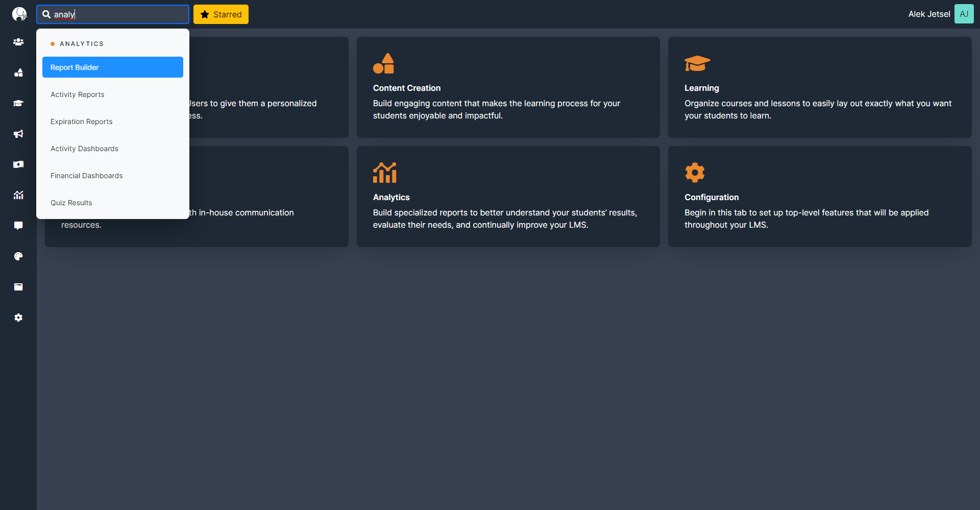
Task: Open the Analytics chart sidebar icon
Action: 18,195
